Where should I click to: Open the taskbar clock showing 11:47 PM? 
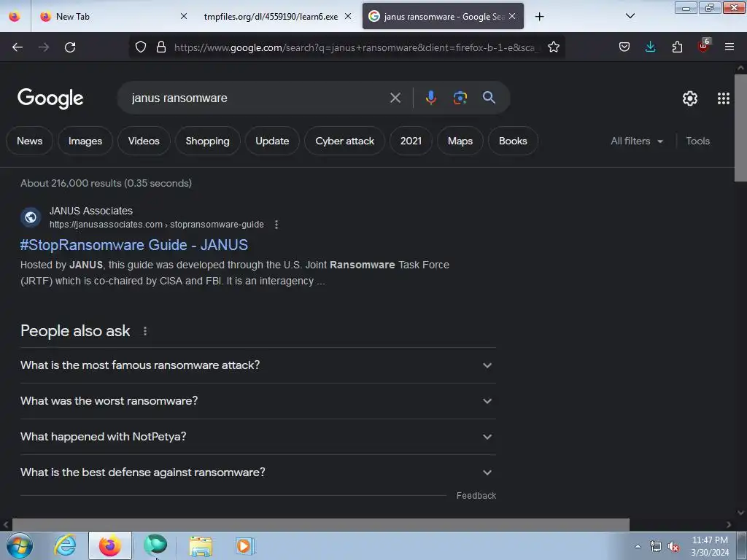(710, 546)
